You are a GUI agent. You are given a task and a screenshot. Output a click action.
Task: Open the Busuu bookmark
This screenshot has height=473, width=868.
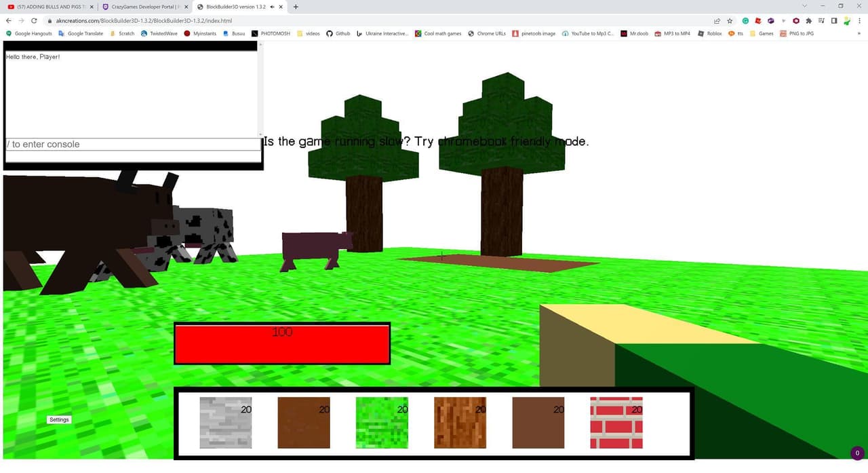[235, 33]
